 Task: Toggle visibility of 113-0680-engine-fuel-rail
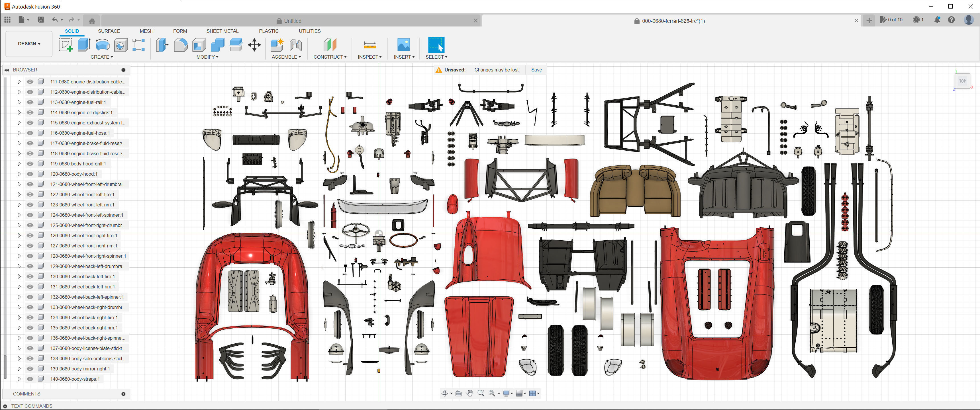30,102
